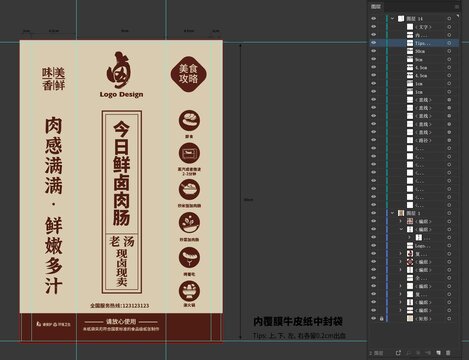The height and width of the screenshot is (360, 469).
Task: Collapse the 图层 14 layer
Action: 393,19
